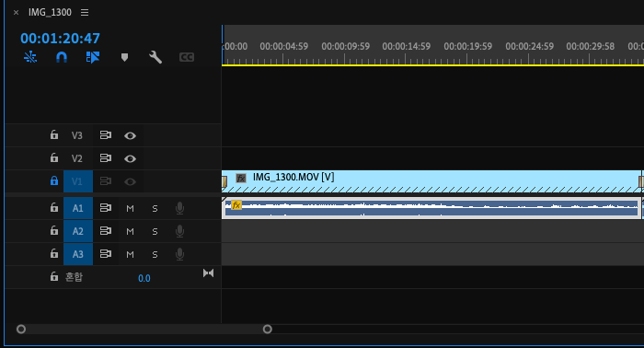Enable voice-over record on track A2
Viewport: 644px width, 348px height.
point(179,231)
